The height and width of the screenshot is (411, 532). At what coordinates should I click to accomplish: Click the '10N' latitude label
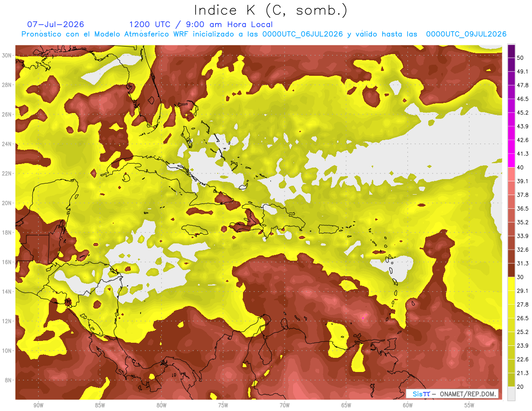tap(7, 351)
